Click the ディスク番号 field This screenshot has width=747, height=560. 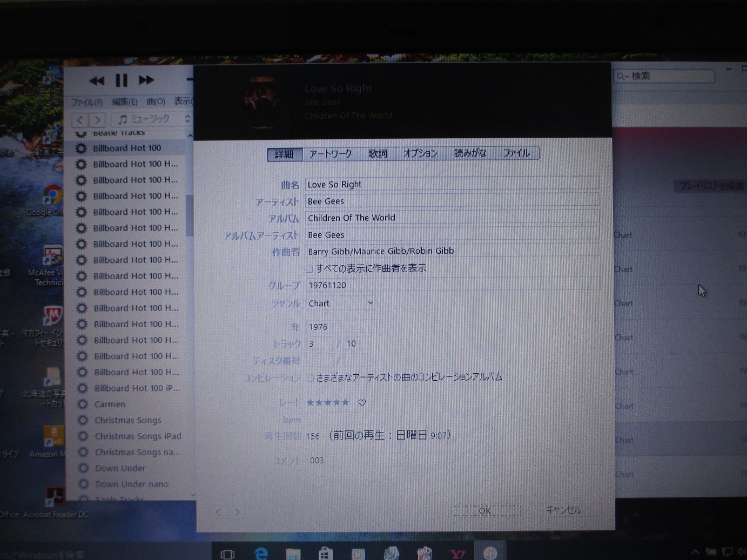click(x=321, y=361)
